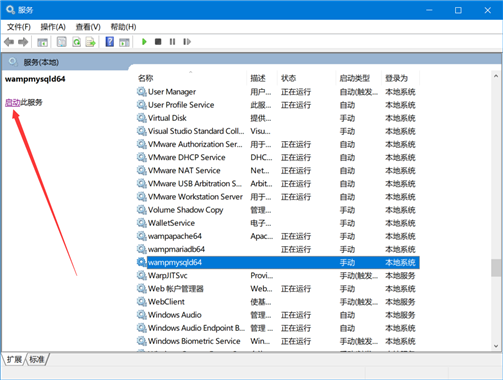Click gear icon beside Windows Audio
503x380 pixels.
(142, 315)
